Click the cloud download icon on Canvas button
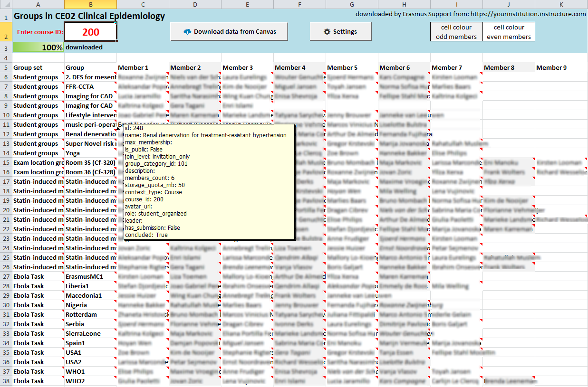This screenshot has width=588, height=387. (187, 32)
